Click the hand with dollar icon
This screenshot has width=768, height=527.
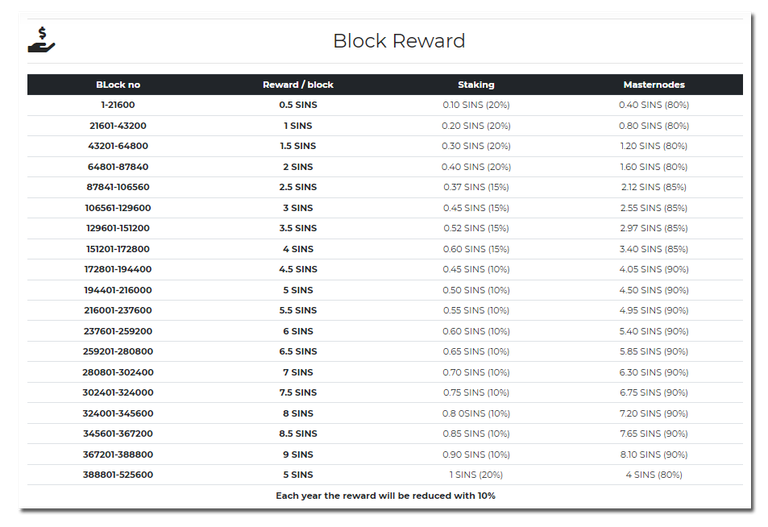coord(42,40)
